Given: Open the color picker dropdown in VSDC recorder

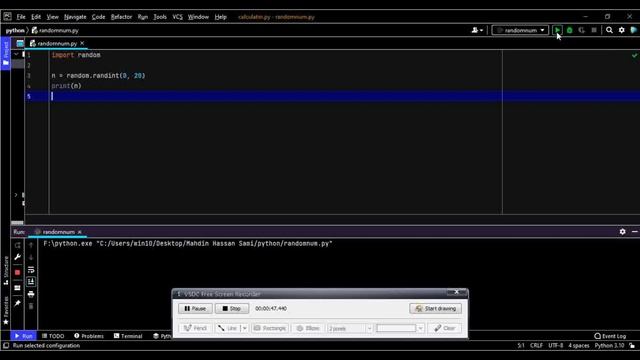Looking at the screenshot, I should (420, 328).
